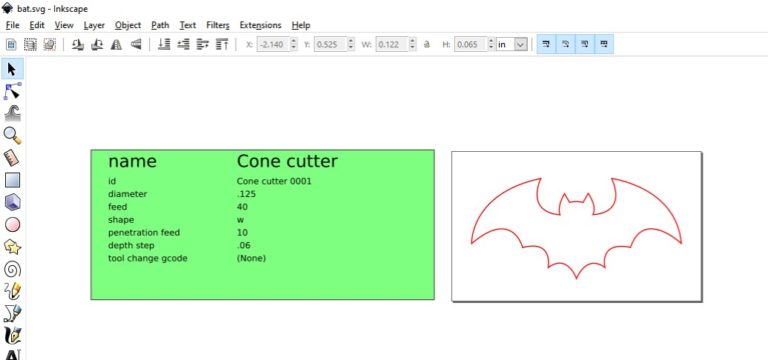Toggle move patterns with objects
Image resolution: width=768 pixels, height=360 pixels.
tap(604, 45)
